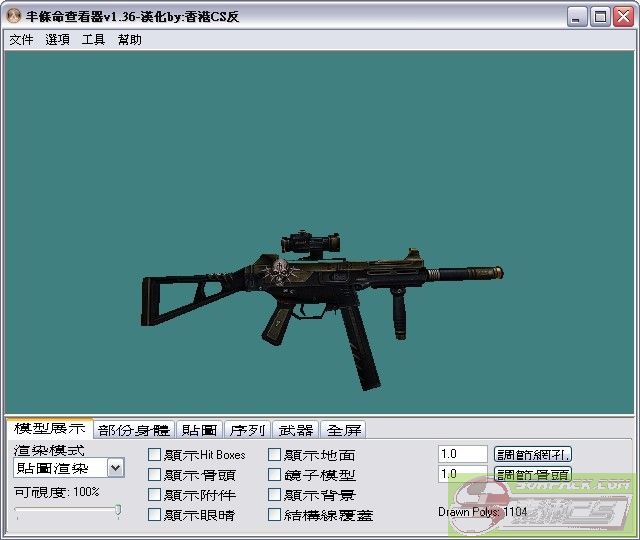Toggle the 結構線覆蓋 checkbox
This screenshot has width=640, height=540.
click(x=275, y=515)
